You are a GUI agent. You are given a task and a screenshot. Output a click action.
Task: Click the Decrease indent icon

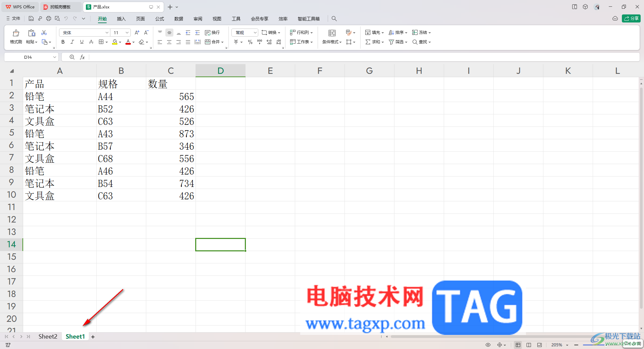click(188, 33)
